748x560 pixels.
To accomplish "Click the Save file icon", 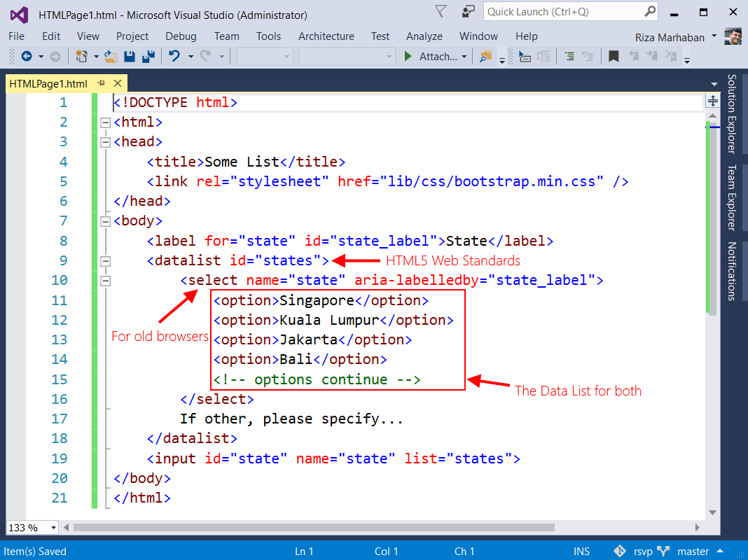I will coord(130,57).
